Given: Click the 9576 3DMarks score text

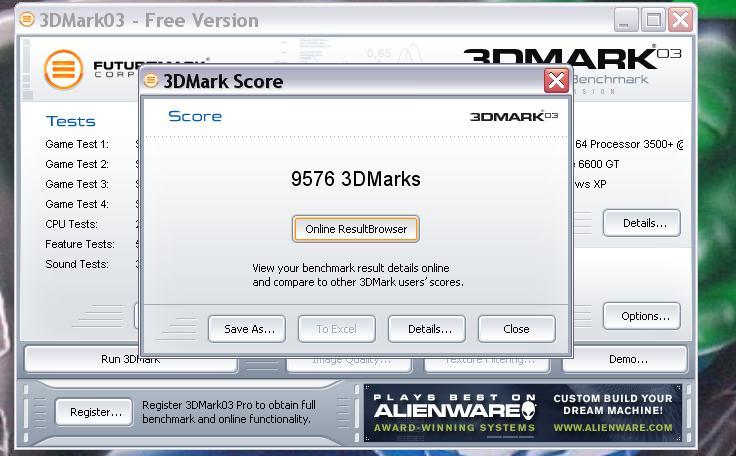Looking at the screenshot, I should pos(355,179).
